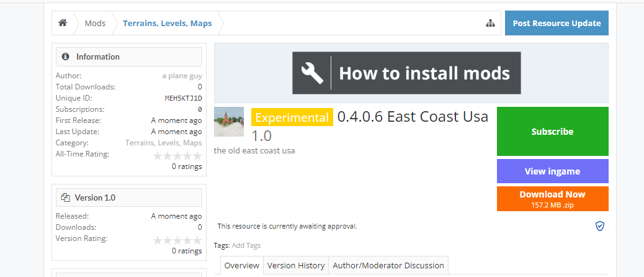Open author profile a plane guy
The height and width of the screenshot is (277, 644).
[x=182, y=76]
